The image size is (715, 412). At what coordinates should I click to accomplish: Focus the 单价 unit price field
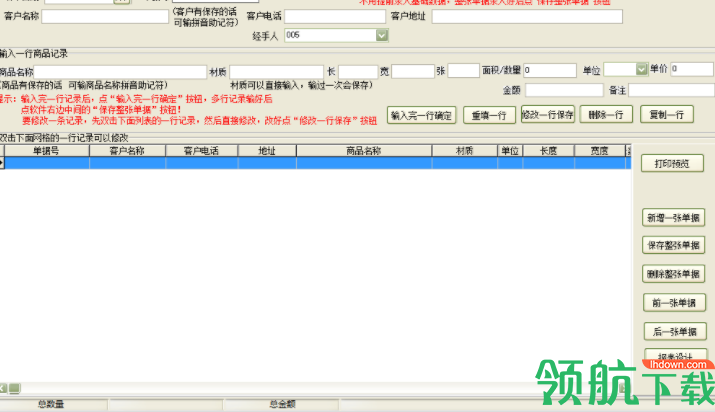[692, 69]
